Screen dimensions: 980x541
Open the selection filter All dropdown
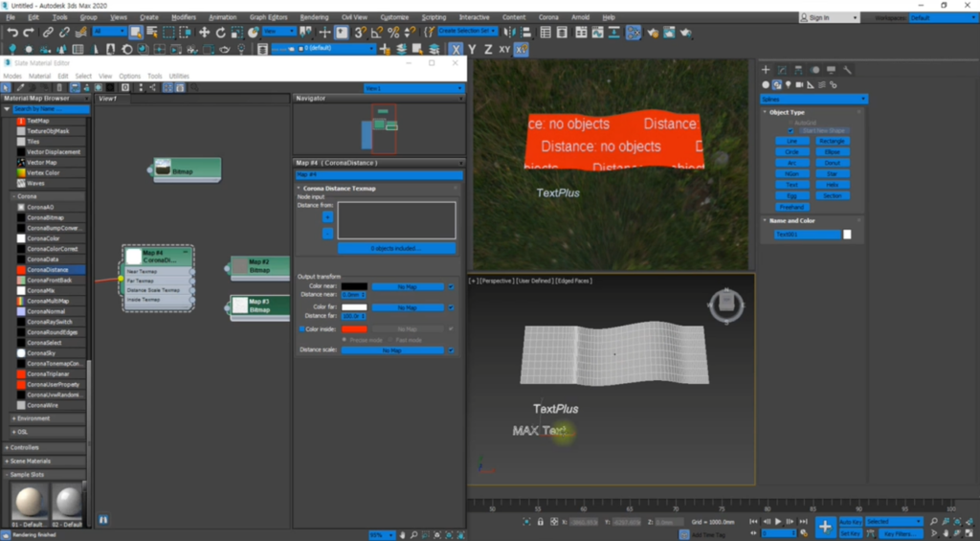(109, 32)
